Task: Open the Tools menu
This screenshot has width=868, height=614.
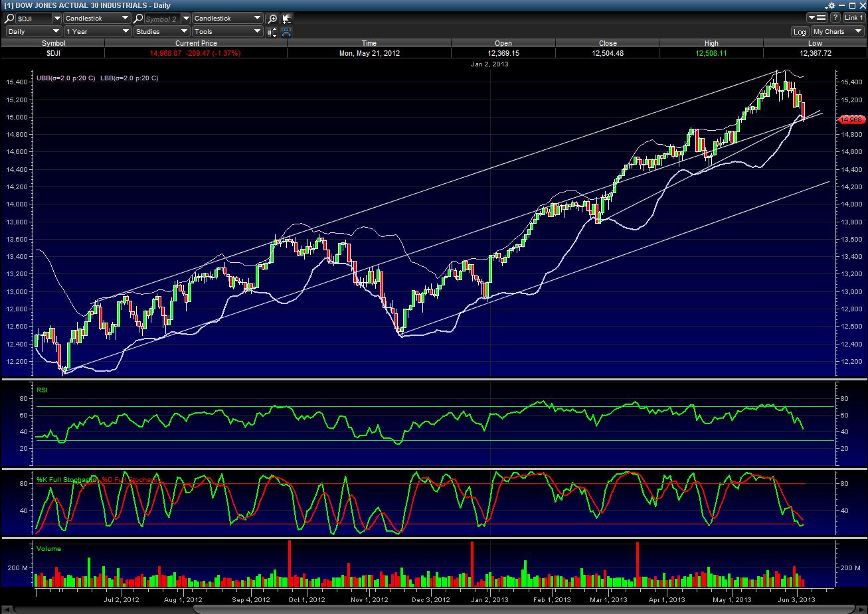Action: (x=228, y=31)
